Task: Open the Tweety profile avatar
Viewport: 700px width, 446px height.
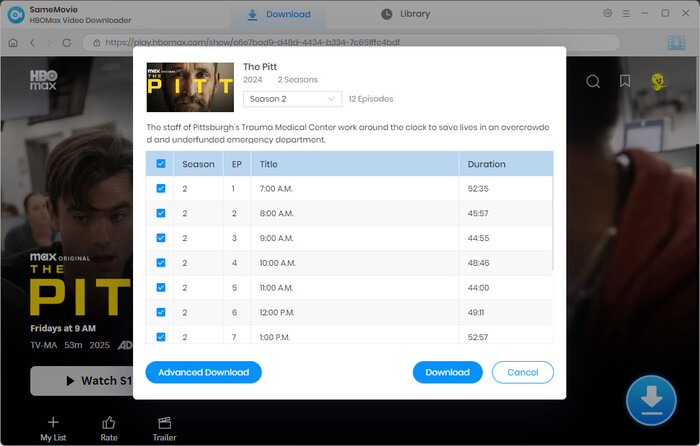Action: [x=658, y=81]
